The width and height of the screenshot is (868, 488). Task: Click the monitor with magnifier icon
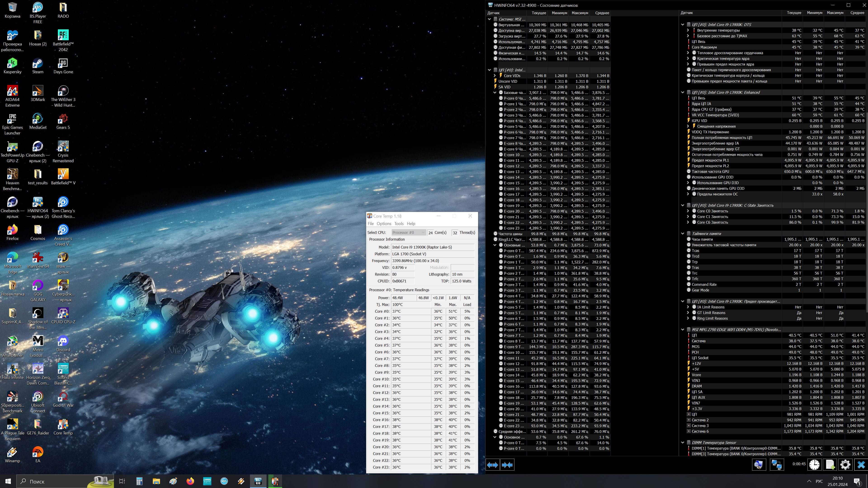point(759,465)
